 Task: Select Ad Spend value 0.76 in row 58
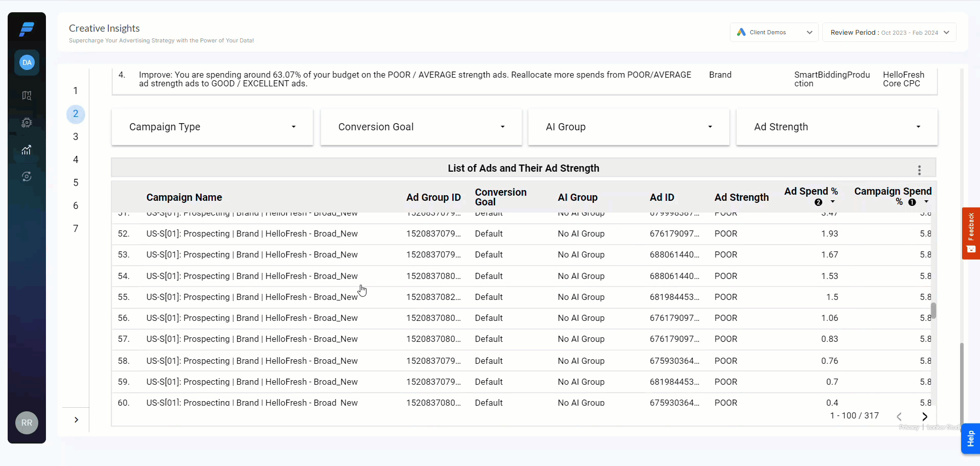click(829, 361)
